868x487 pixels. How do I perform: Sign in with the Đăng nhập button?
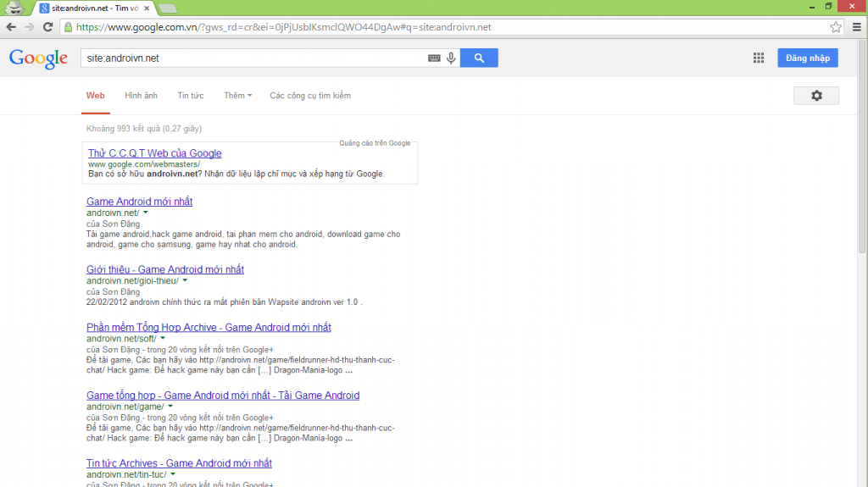(x=808, y=58)
